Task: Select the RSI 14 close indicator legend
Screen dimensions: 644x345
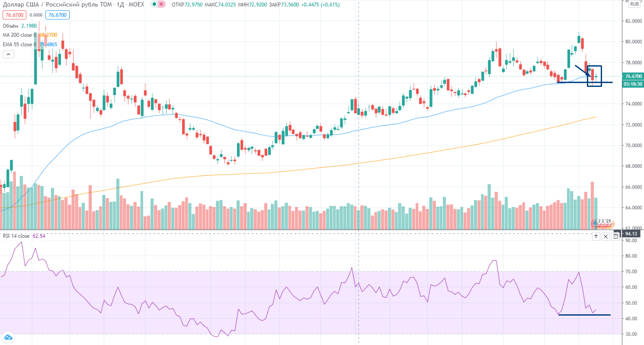Action: 16,236
